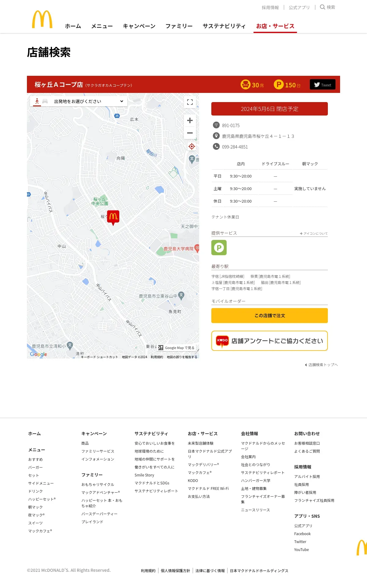Open the search magnifier icon
This screenshot has height=588, width=367.
(322, 7)
